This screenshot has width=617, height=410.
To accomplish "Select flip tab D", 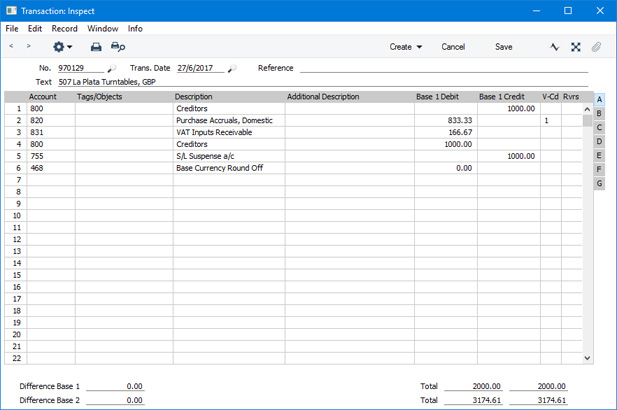I will [x=599, y=141].
